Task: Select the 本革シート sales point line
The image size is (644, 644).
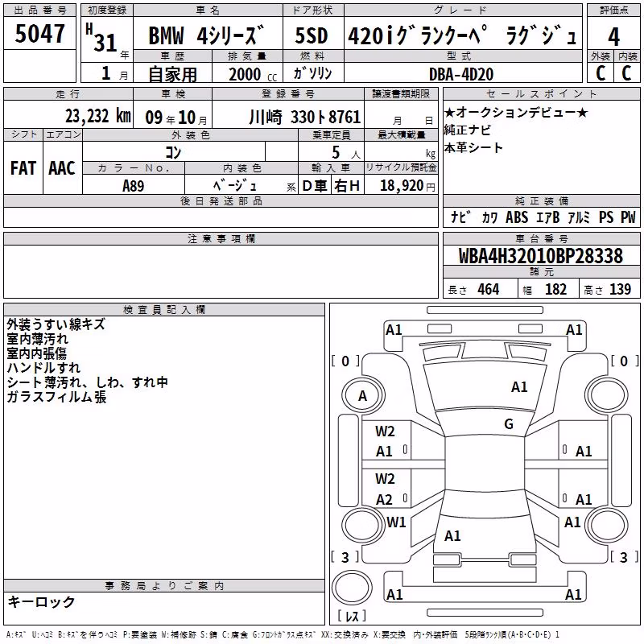Action: pos(473,147)
